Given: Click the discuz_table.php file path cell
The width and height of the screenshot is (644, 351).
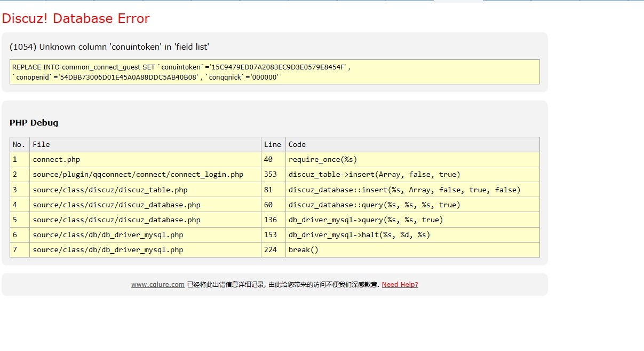Looking at the screenshot, I should click(110, 190).
